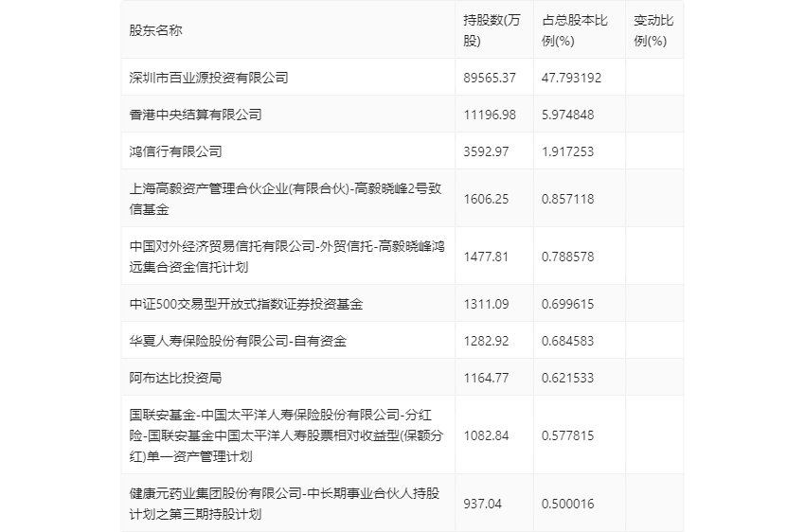This screenshot has height=532, width=805.
Task: Select the percentage 47.793192
Action: point(571,78)
